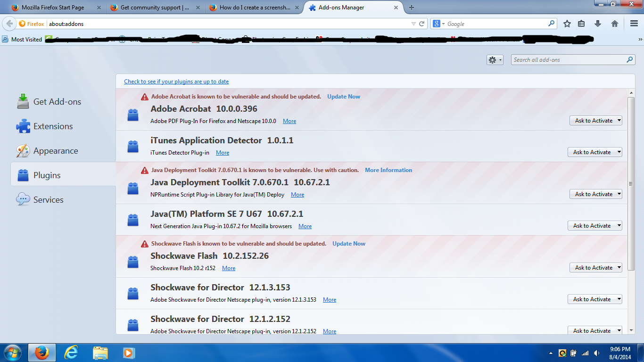Click the magnifier in Search all add-ons
The width and height of the screenshot is (644, 362).
click(630, 60)
